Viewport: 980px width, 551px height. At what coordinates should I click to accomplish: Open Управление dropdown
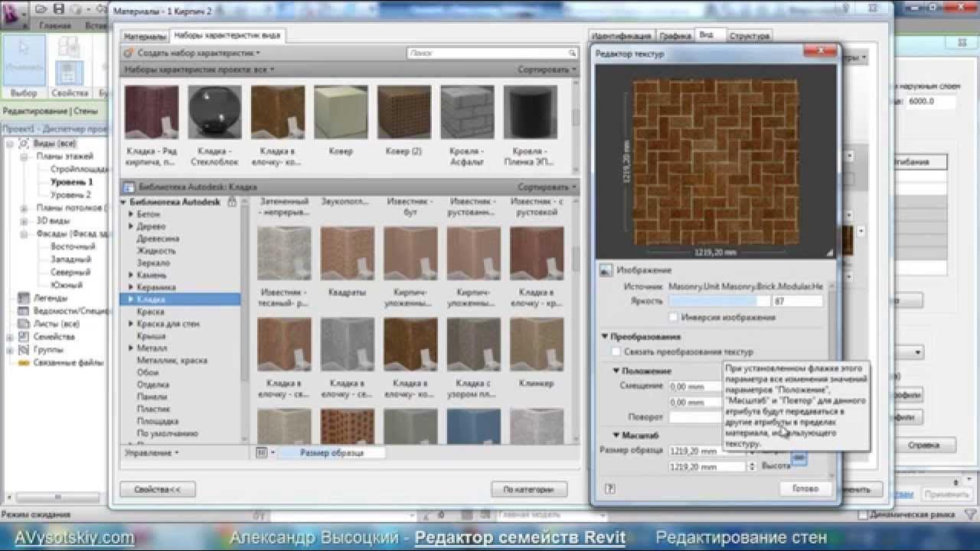(x=152, y=452)
